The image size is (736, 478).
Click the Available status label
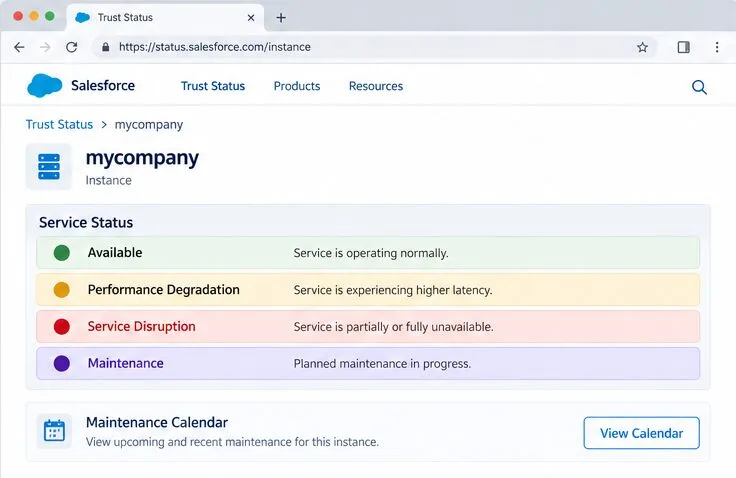(115, 253)
